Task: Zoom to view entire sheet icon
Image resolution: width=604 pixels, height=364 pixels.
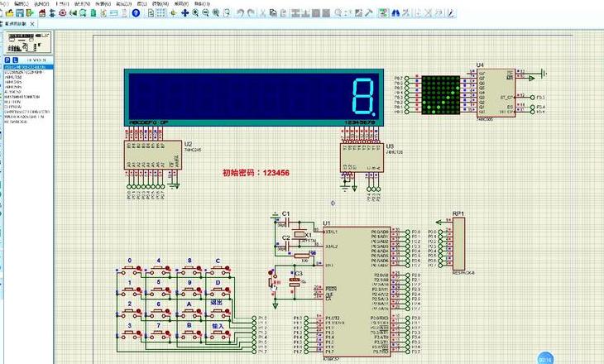Action: [x=216, y=13]
